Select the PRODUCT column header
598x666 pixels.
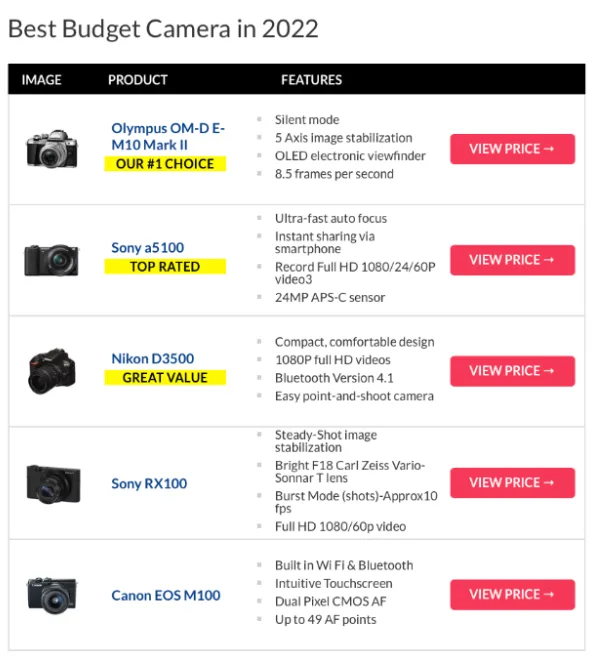coord(138,80)
